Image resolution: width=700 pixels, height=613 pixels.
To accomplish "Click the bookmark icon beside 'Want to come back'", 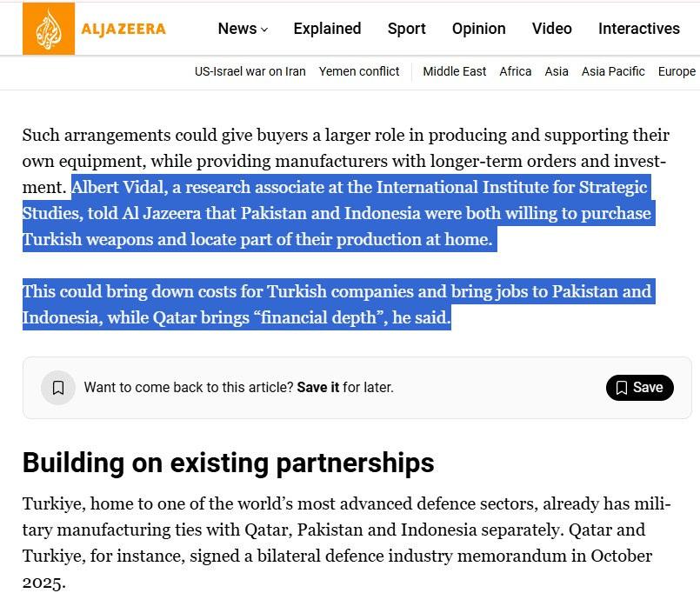I will 58,388.
